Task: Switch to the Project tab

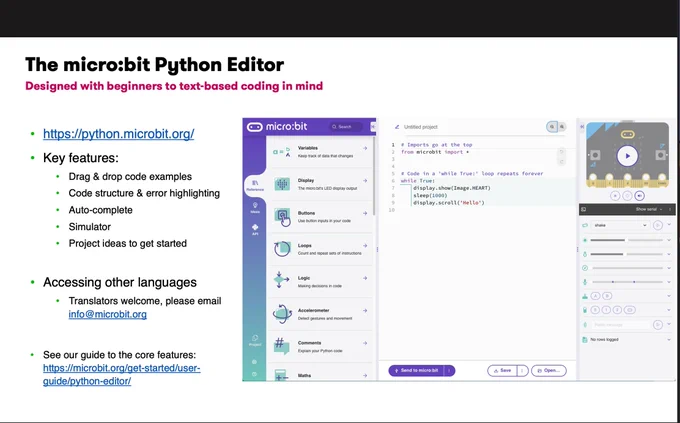Action: [255, 341]
